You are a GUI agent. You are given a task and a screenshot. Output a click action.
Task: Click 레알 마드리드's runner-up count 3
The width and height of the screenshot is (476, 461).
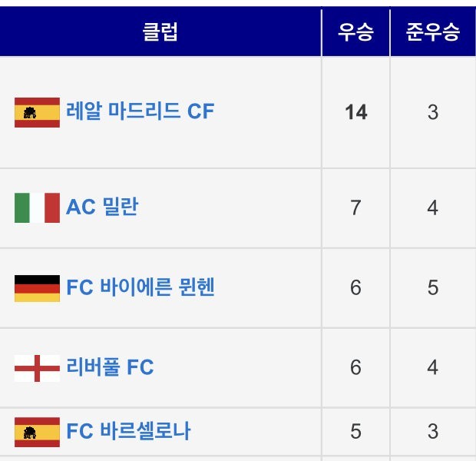coord(433,112)
